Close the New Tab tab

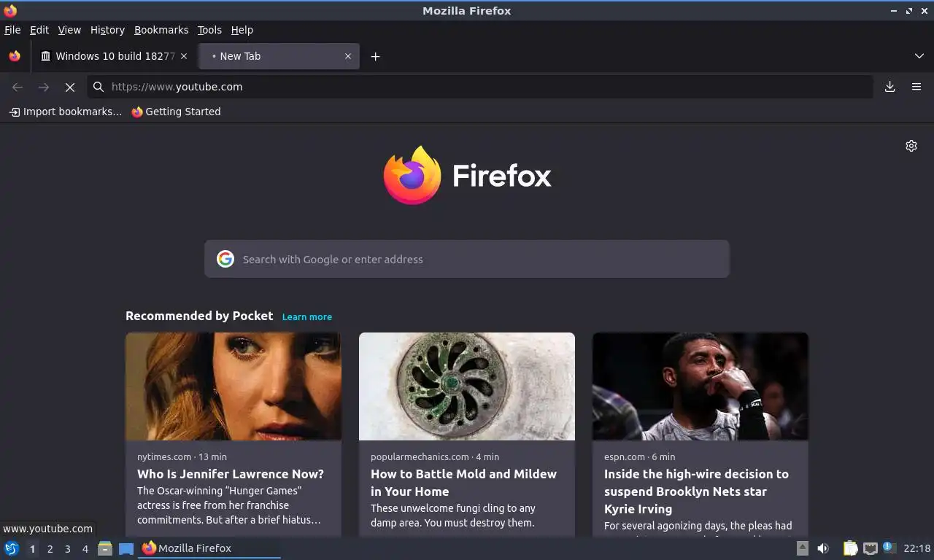348,56
